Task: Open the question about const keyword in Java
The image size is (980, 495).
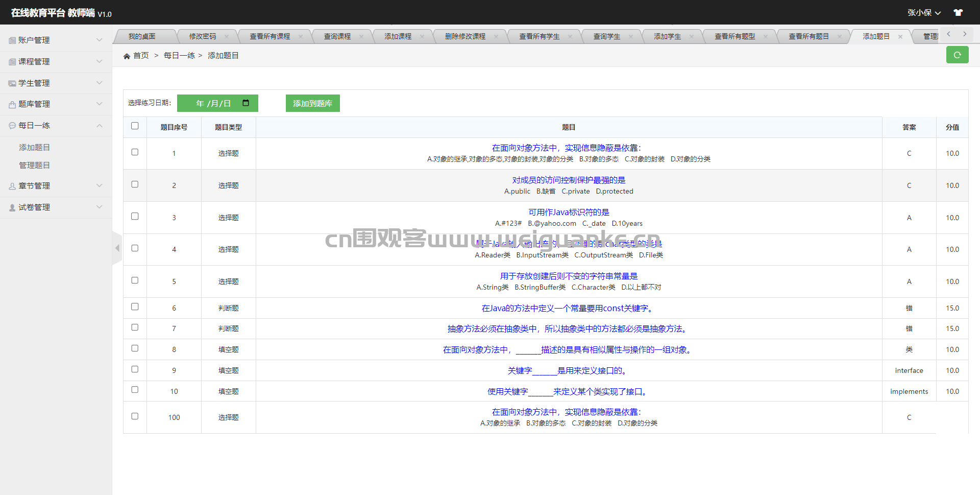Action: pyautogui.click(x=568, y=309)
